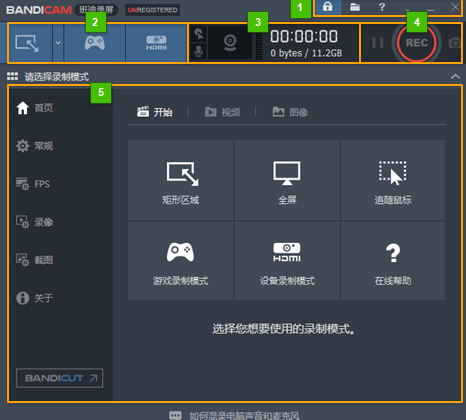This screenshot has width=466, height=420.
Task: Open the output folder icon in title bar
Action: [x=355, y=7]
